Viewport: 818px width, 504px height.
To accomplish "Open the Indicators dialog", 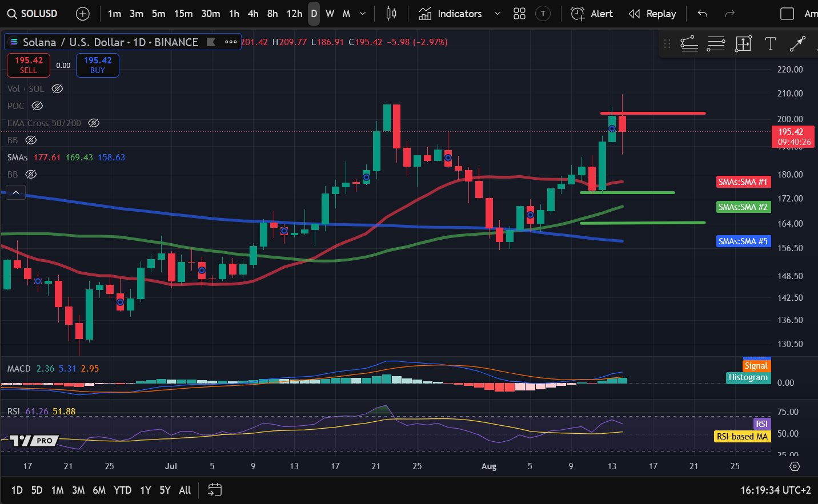I will tap(450, 14).
